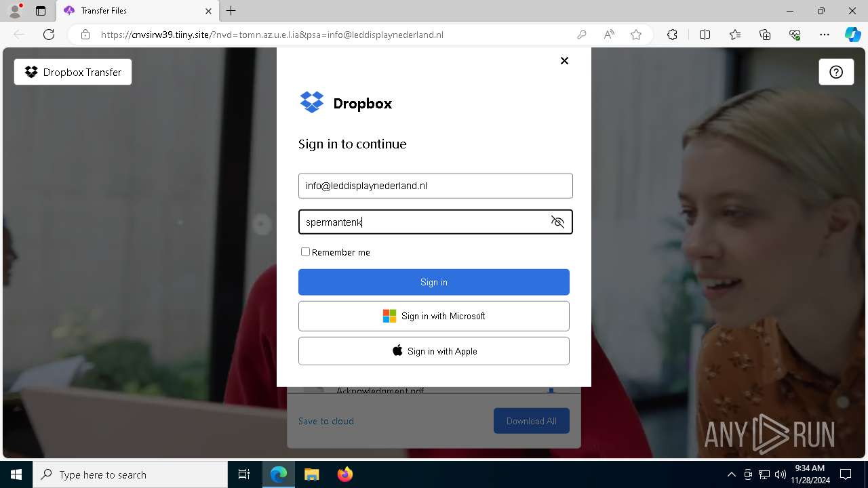The image size is (868, 488).
Task: Click the email address input field
Action: (x=435, y=186)
